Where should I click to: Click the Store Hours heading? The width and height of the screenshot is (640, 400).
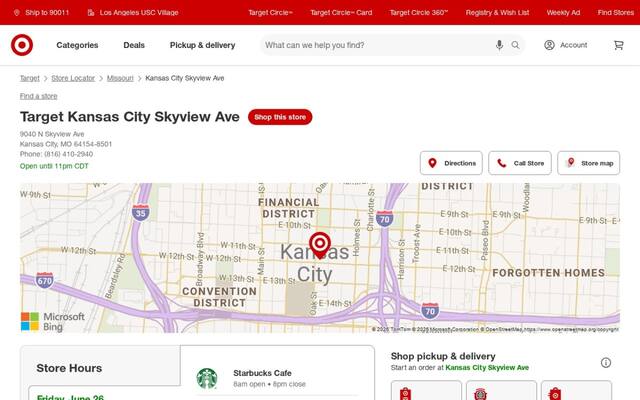[69, 368]
